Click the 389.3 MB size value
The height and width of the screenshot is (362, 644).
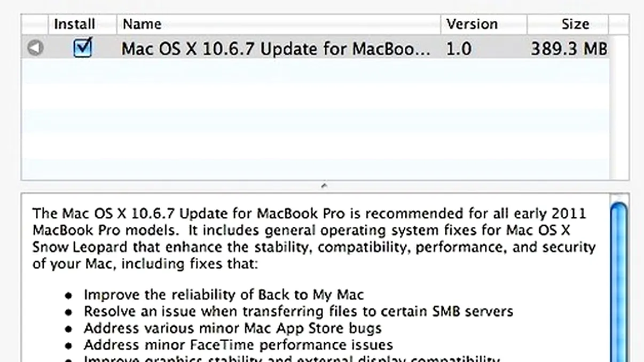569,48
